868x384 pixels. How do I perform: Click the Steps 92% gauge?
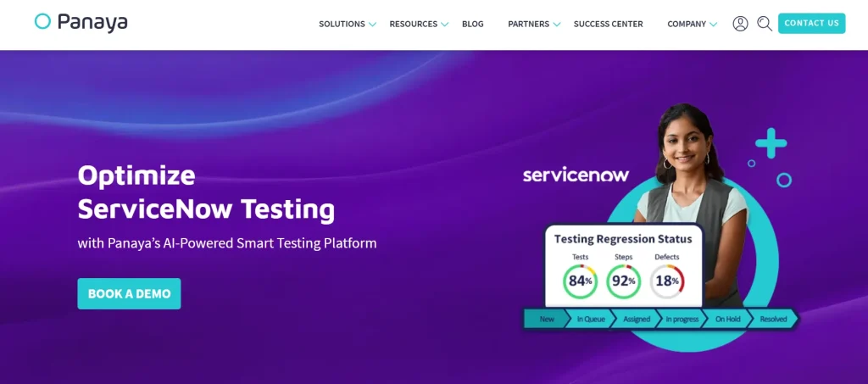click(623, 281)
